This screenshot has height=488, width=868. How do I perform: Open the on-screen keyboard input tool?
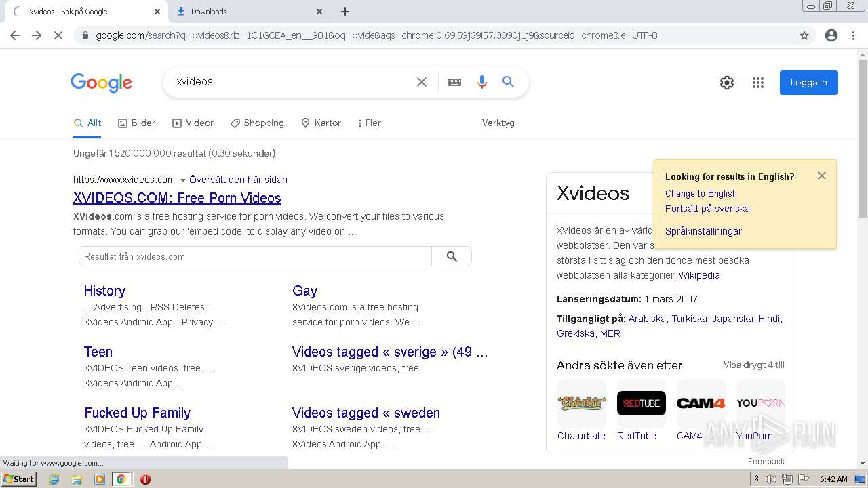(x=454, y=82)
